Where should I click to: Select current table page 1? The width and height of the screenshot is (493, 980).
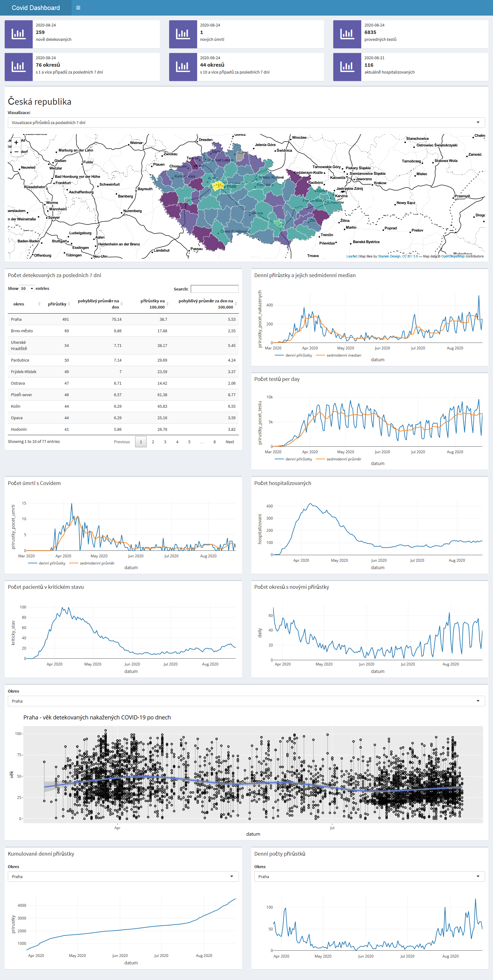click(141, 442)
